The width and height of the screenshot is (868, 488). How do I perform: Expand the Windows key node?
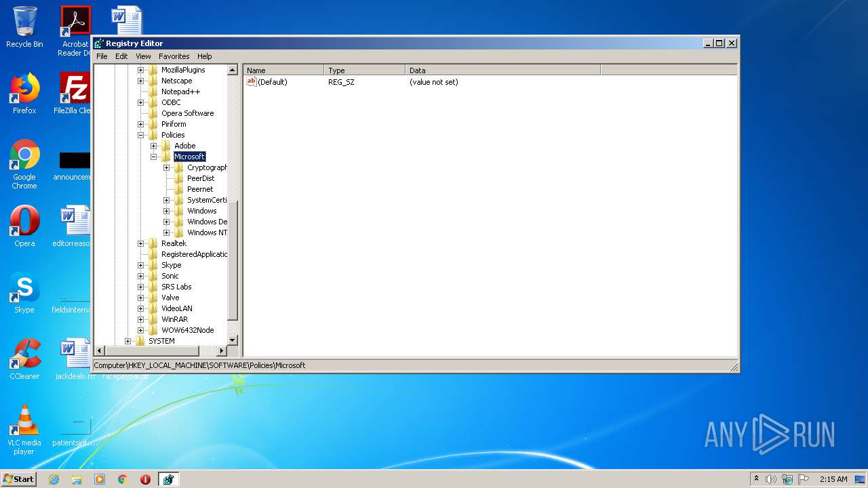pyautogui.click(x=167, y=211)
